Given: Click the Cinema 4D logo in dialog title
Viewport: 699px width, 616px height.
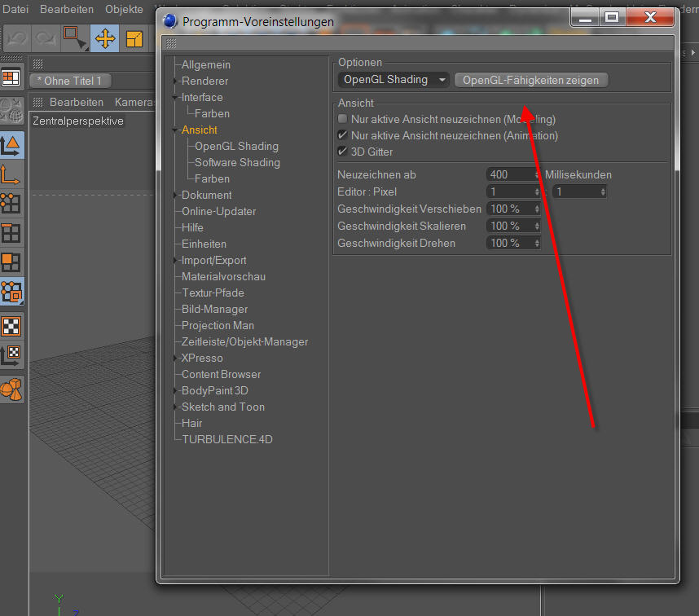Looking at the screenshot, I should 170,21.
